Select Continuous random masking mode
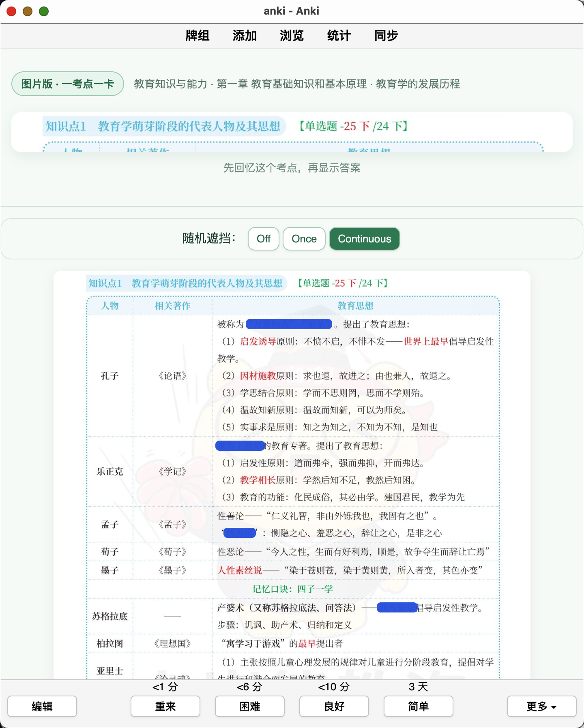 pyautogui.click(x=365, y=239)
